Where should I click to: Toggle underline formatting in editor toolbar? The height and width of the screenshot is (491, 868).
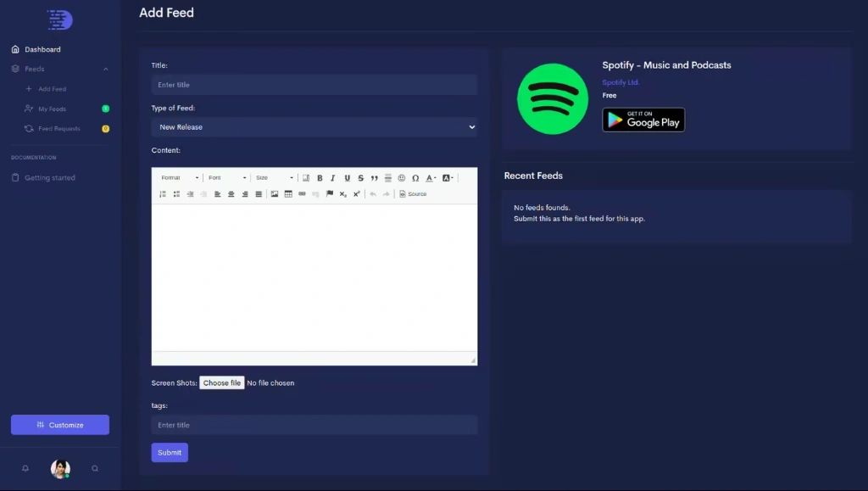[x=347, y=178]
